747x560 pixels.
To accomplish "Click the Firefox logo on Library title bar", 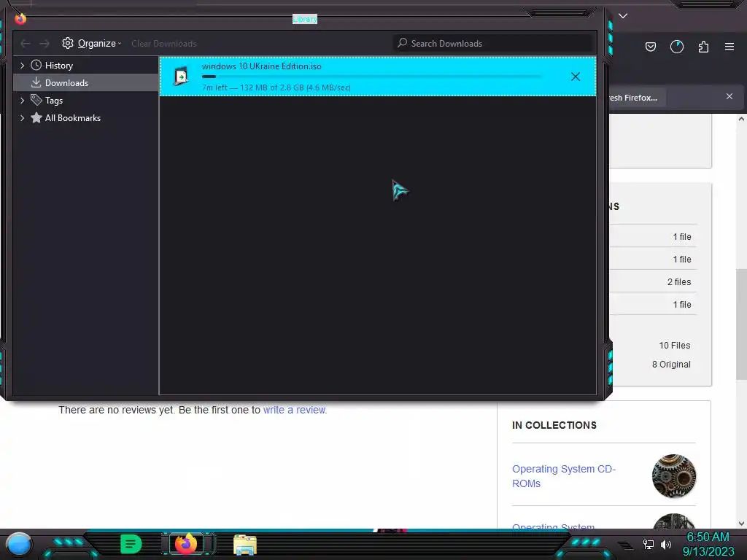I will click(x=20, y=18).
